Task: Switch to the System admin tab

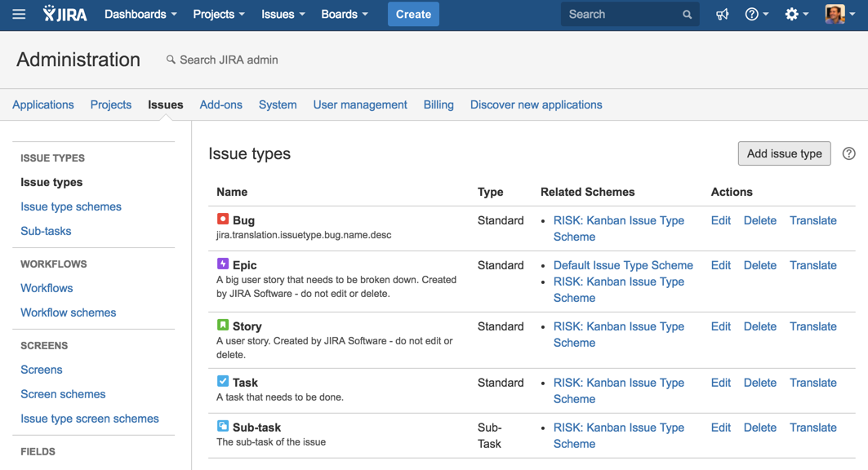Action: tap(278, 104)
